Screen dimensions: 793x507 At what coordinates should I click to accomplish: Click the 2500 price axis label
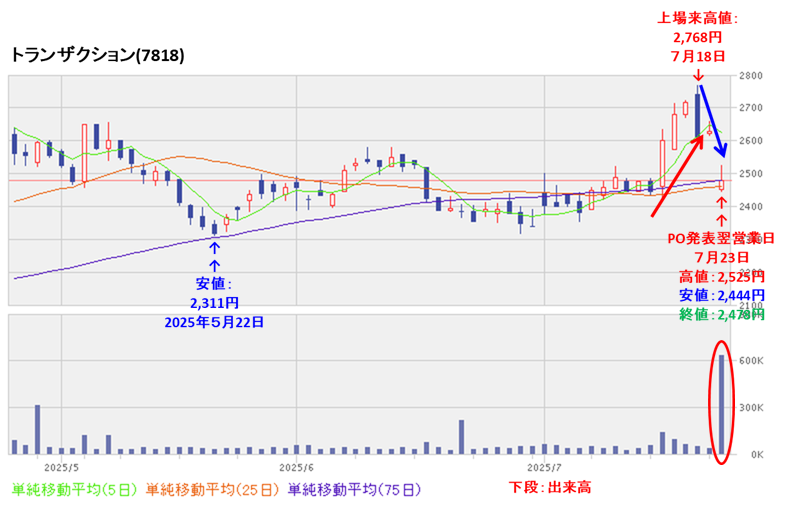click(751, 174)
